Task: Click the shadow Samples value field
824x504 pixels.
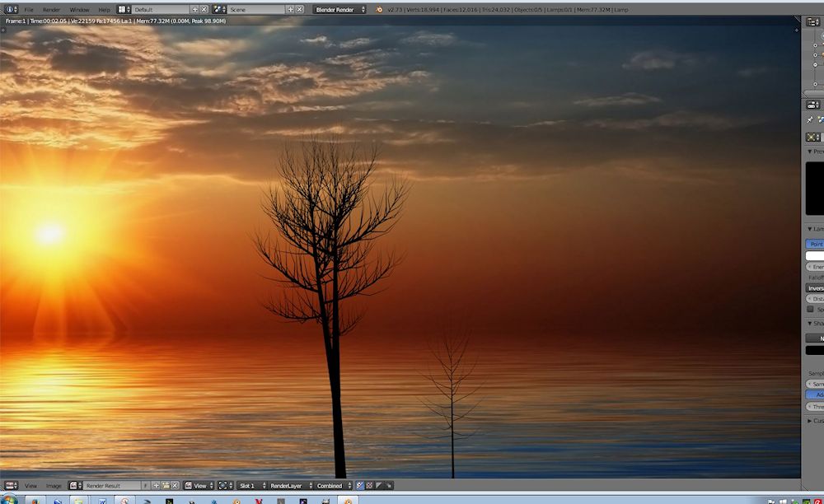Action: 815,384
